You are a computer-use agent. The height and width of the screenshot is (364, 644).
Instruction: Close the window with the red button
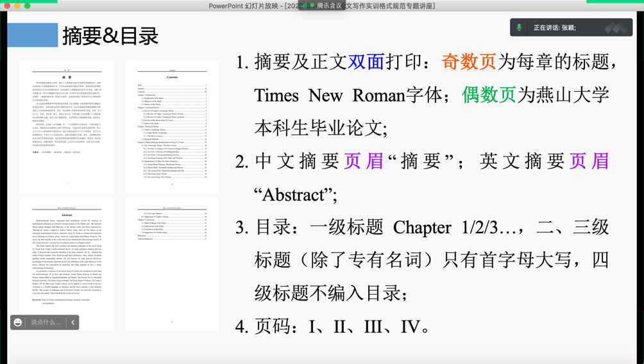pyautogui.click(x=7, y=6)
